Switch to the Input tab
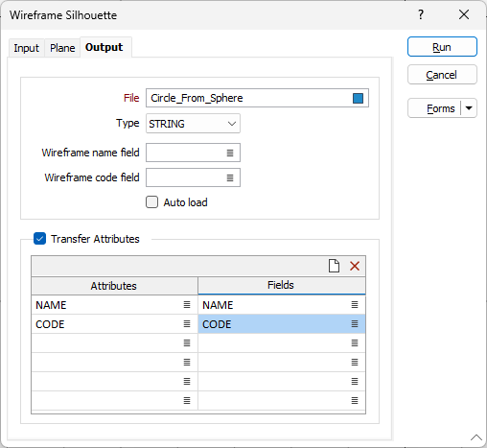This screenshot has height=448, width=487. pyautogui.click(x=26, y=48)
